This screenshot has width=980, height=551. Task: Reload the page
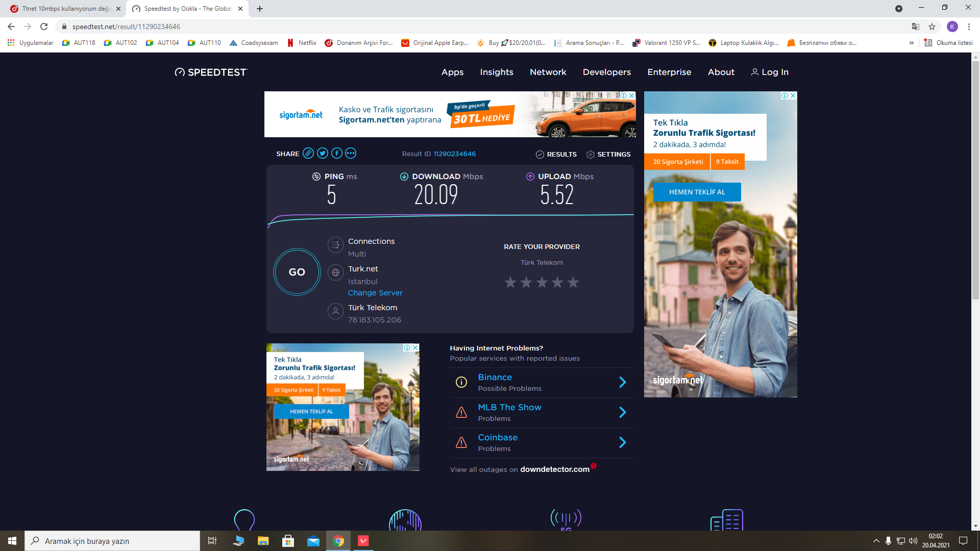pyautogui.click(x=44, y=27)
